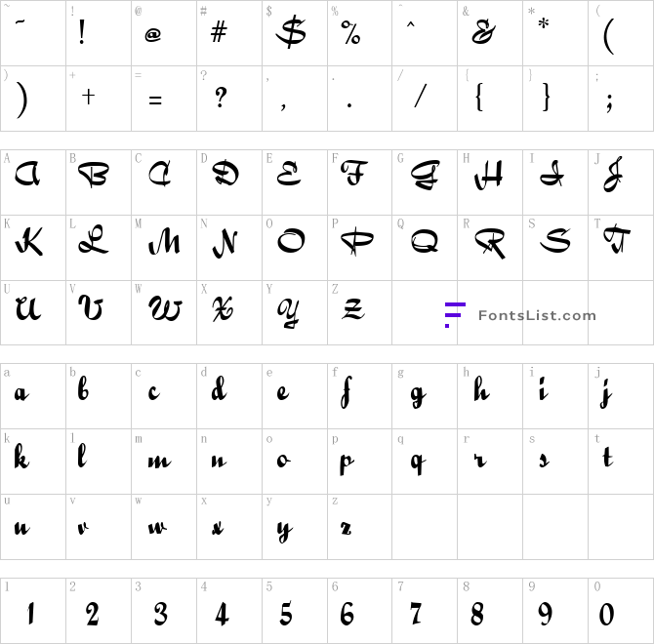Click the purple FontsList logo icon
654x644 pixels.
[455, 315]
